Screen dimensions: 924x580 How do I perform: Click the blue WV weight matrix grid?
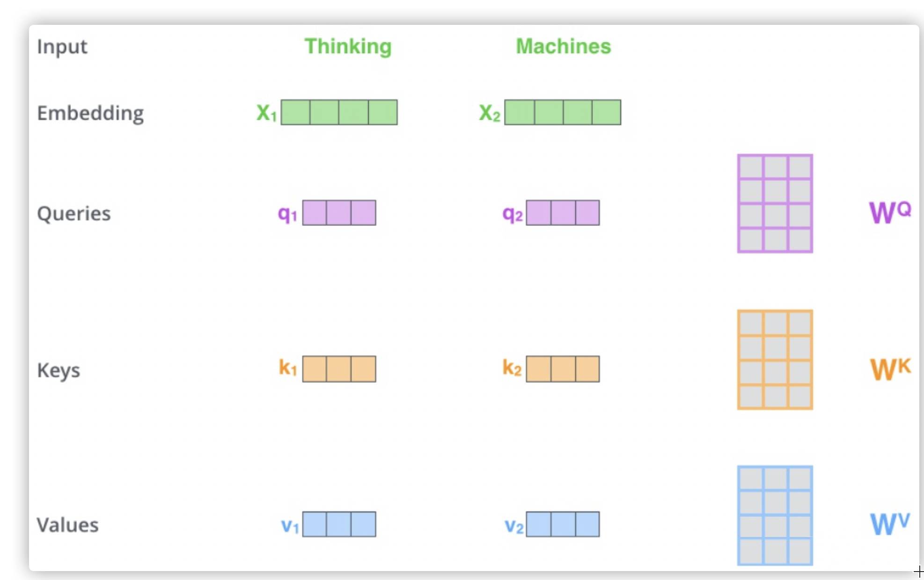775,515
